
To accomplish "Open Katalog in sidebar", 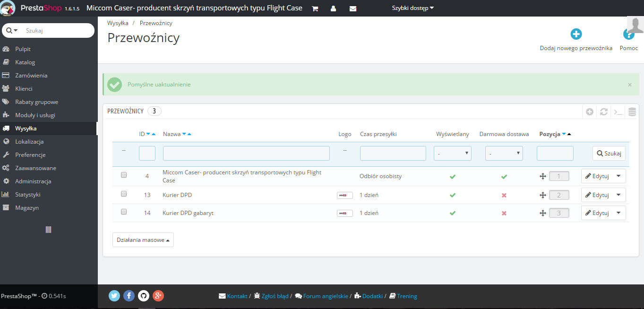I will point(25,62).
